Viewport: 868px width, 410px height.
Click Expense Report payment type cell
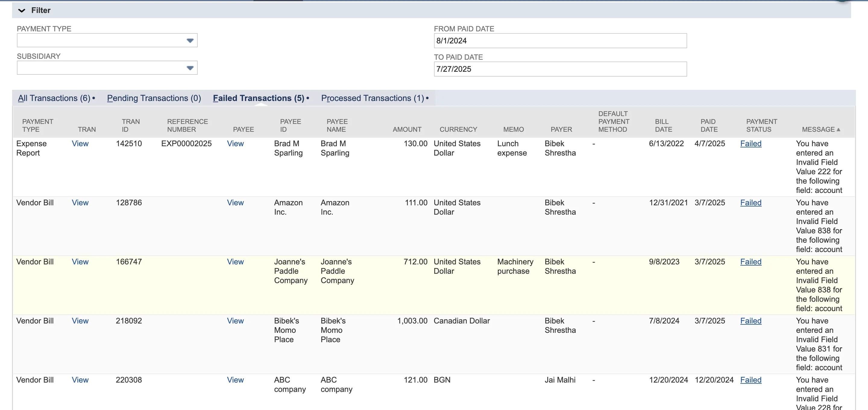click(x=31, y=148)
